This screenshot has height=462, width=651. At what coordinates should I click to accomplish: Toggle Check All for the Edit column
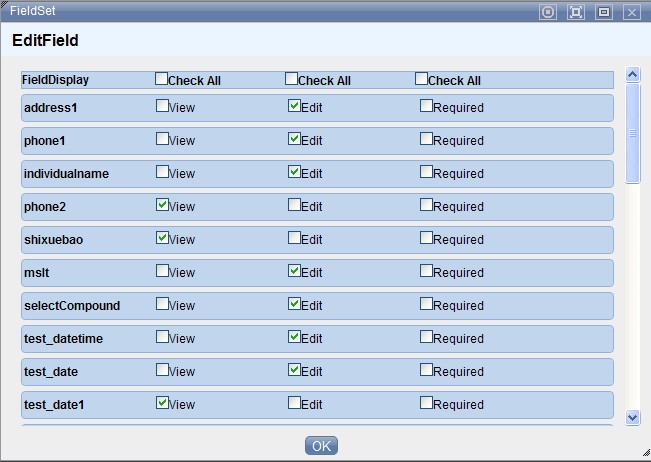[292, 79]
